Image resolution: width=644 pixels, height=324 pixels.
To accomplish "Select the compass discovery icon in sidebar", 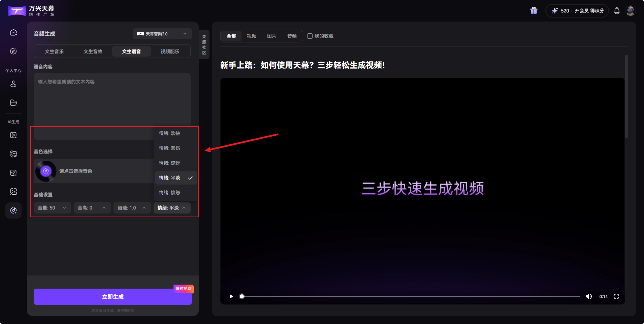I will (x=13, y=51).
